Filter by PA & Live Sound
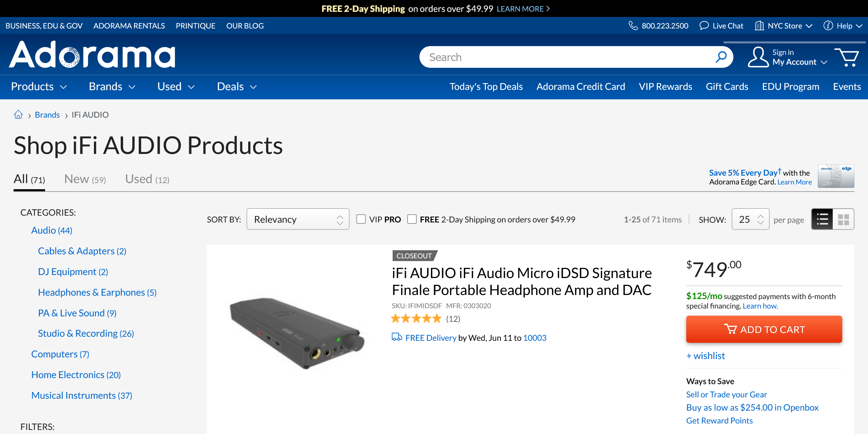The image size is (868, 434). (77, 313)
